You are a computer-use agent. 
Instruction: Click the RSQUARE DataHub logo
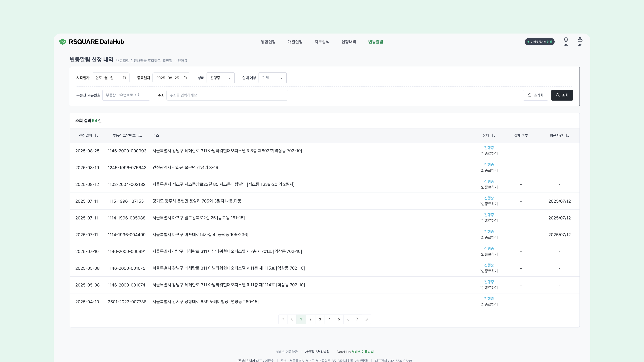pos(92,42)
